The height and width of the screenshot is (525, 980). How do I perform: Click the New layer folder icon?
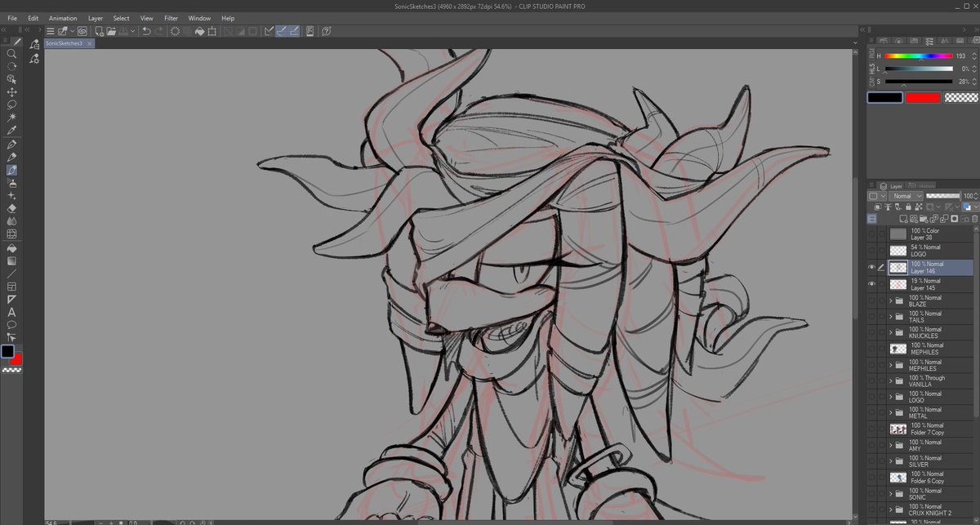tap(924, 219)
